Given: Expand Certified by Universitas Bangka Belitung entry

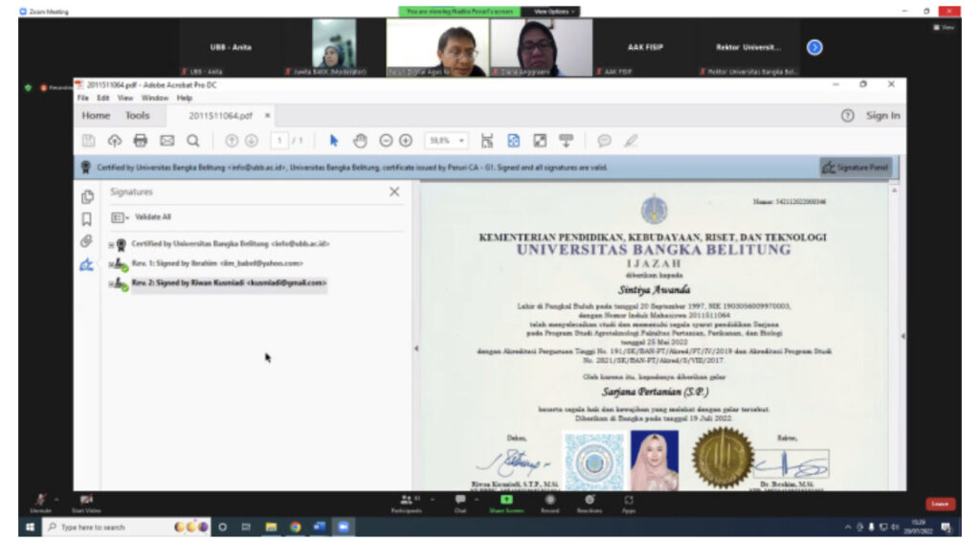Looking at the screenshot, I should 111,245.
